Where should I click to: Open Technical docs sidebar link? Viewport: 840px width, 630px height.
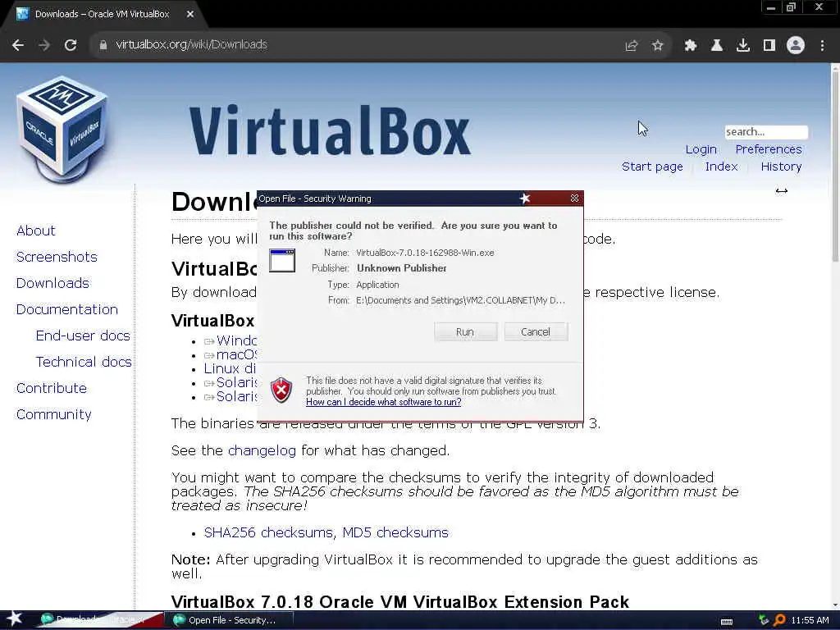click(x=84, y=362)
